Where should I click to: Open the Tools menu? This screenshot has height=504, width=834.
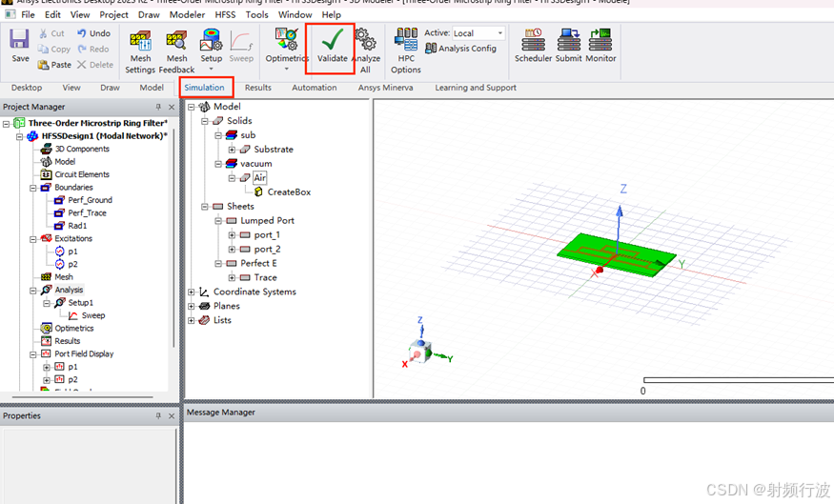pyautogui.click(x=256, y=15)
